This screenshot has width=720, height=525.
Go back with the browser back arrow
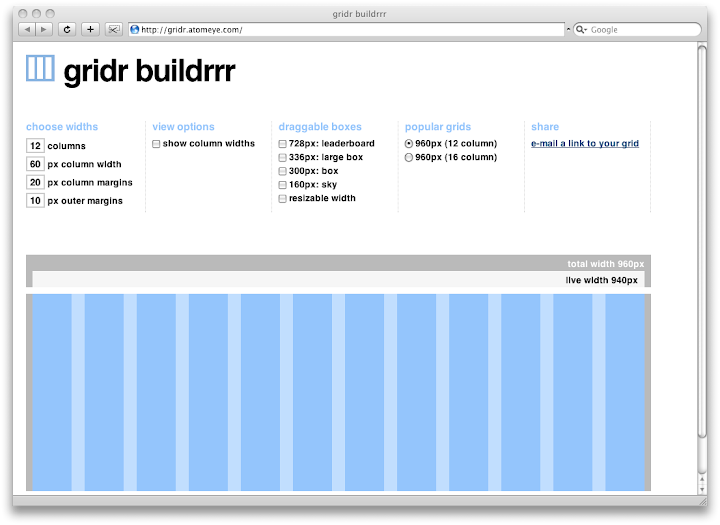tap(27, 29)
